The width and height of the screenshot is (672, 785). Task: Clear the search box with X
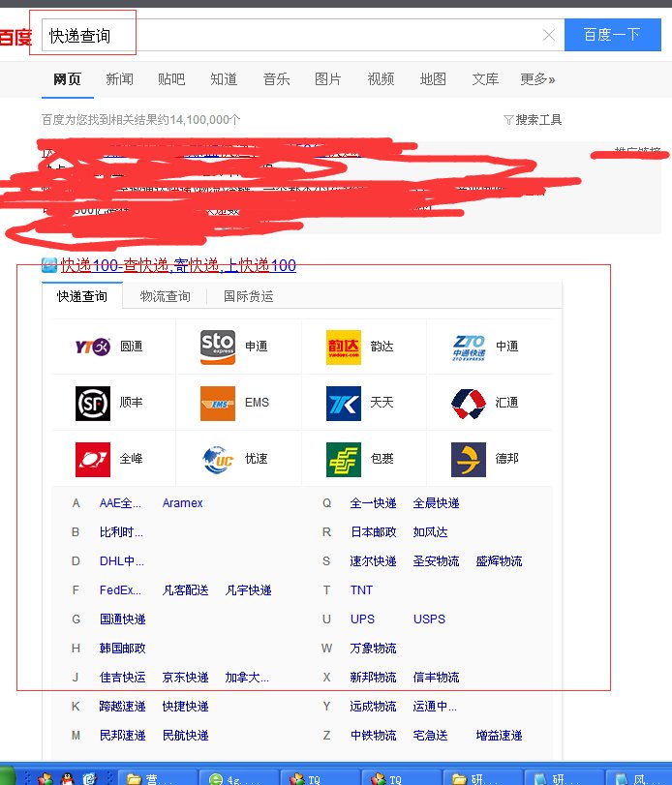click(549, 35)
